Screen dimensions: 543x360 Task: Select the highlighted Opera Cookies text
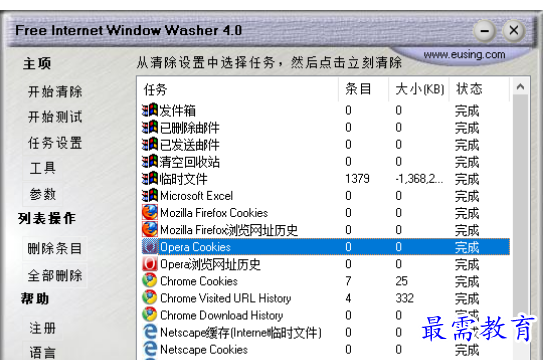click(x=195, y=247)
